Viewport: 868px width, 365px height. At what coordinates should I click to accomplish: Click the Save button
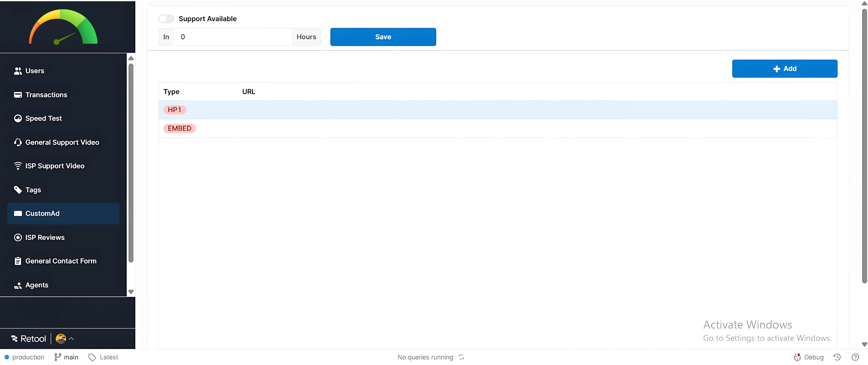click(x=383, y=37)
